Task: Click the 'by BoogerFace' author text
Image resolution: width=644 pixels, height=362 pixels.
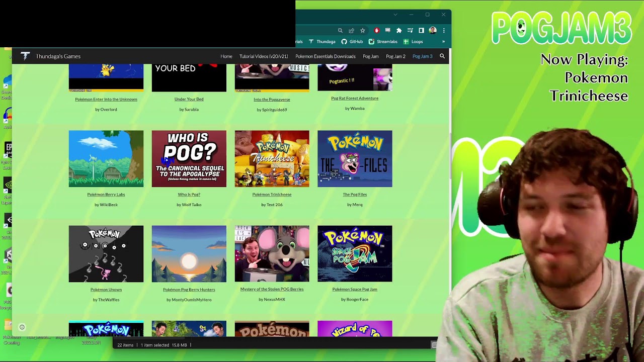Action: pos(355,299)
